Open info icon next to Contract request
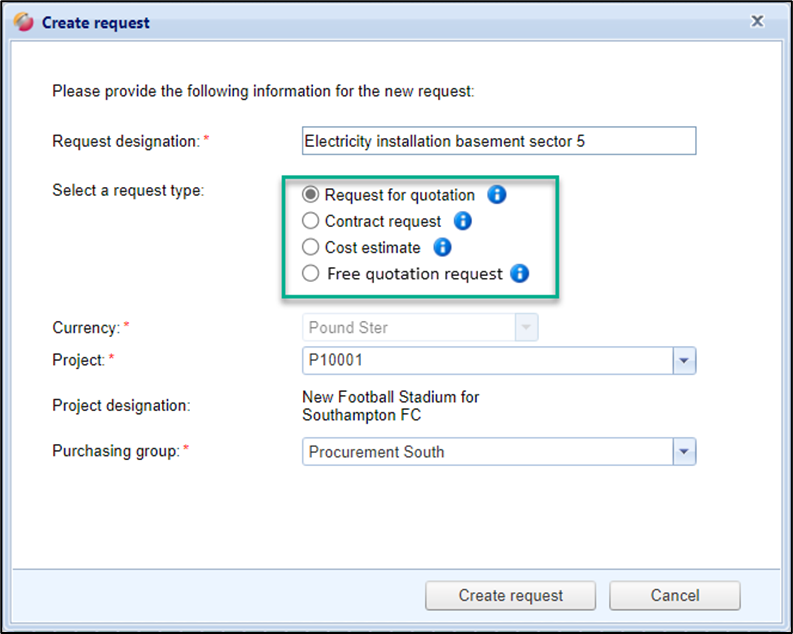Viewport: 793px width, 634px height. tap(462, 221)
